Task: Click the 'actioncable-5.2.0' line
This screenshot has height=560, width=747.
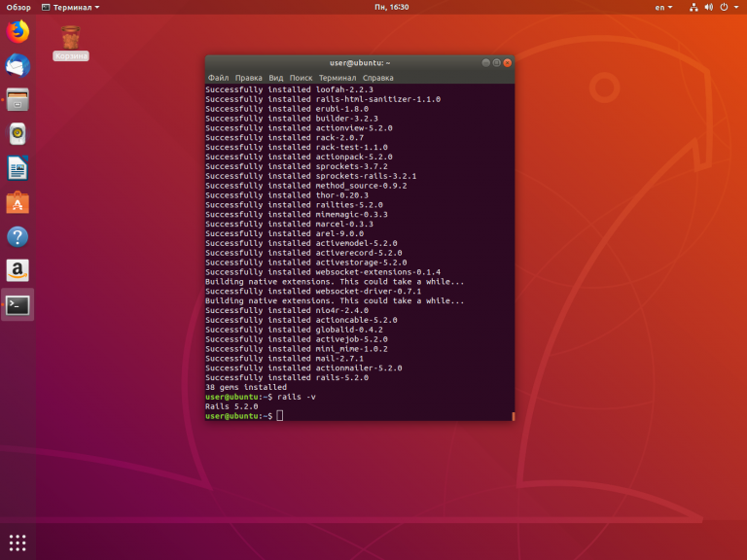Action: tap(302, 320)
